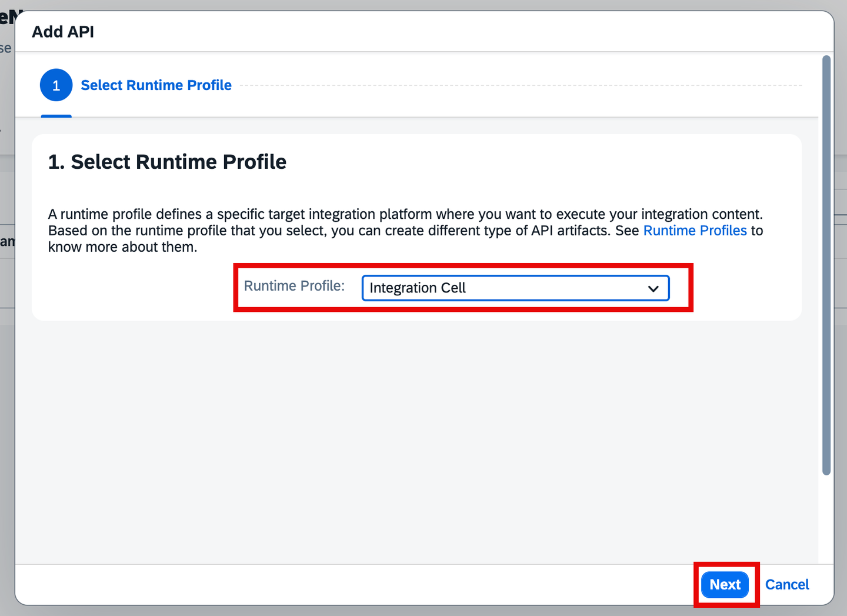
Task: Click the '1. Select Runtime Profile' heading
Action: pos(167,162)
